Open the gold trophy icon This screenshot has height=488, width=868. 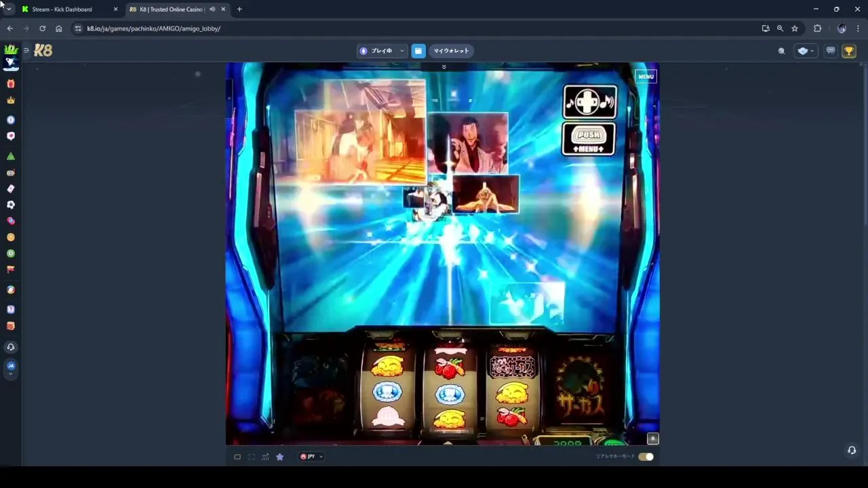(x=848, y=51)
